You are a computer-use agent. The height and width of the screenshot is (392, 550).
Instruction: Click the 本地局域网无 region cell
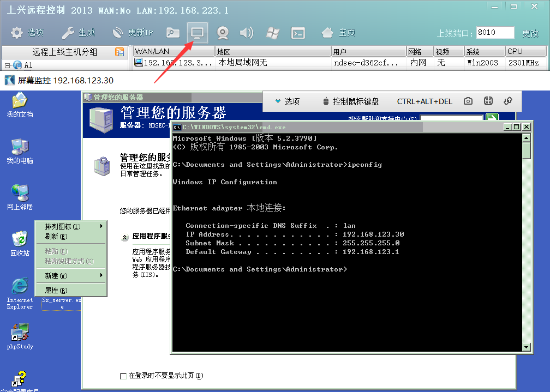click(242, 63)
